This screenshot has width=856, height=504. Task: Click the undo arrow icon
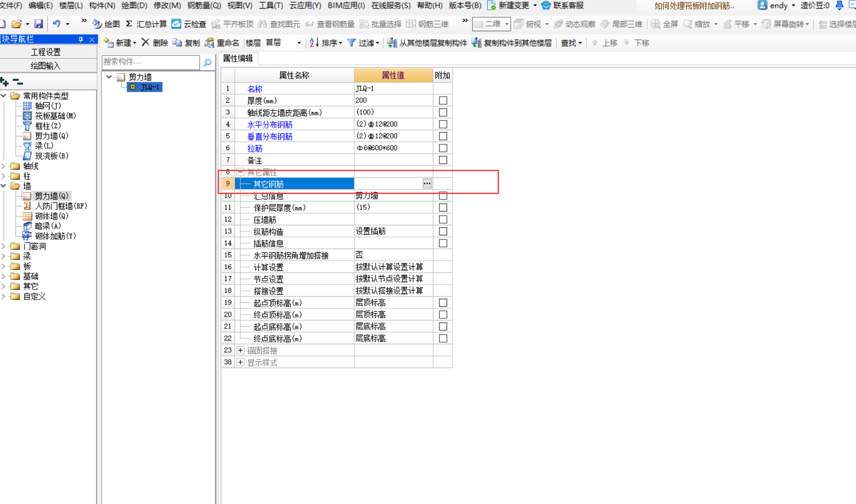[57, 24]
